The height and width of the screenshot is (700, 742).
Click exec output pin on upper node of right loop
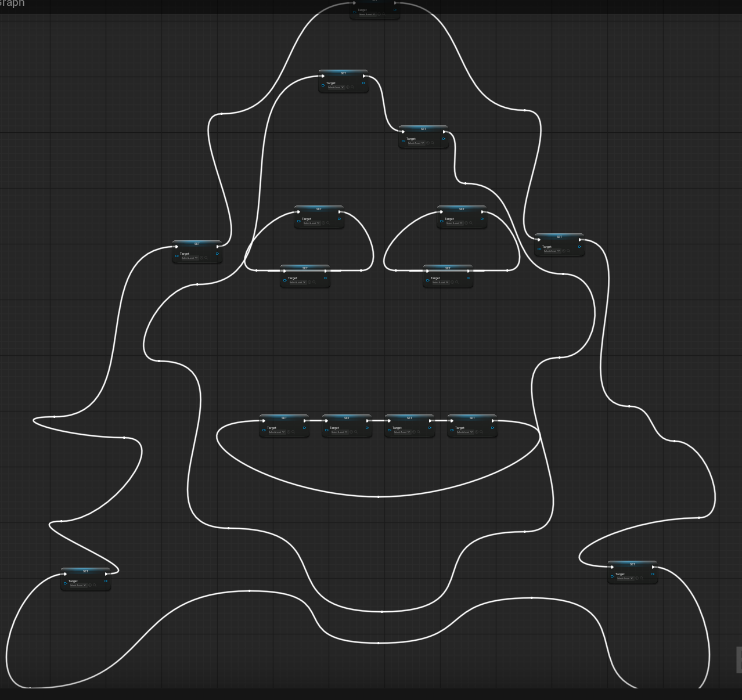tap(482, 212)
